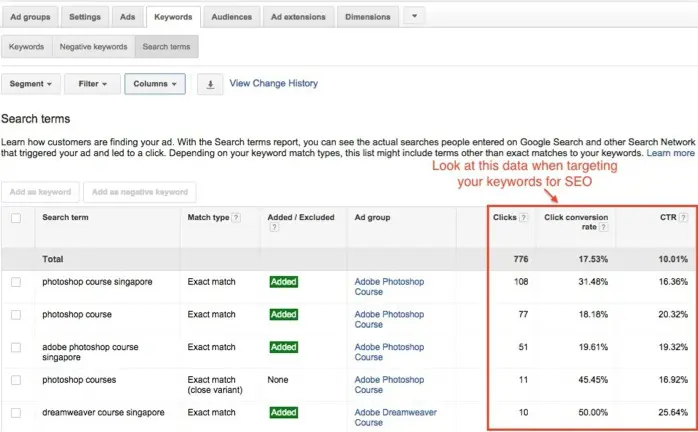Click the 'Exact match (close variant)' cell

[215, 385]
